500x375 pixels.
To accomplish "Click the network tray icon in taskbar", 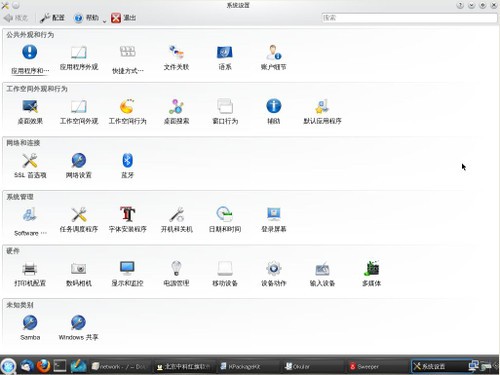I will 473,366.
